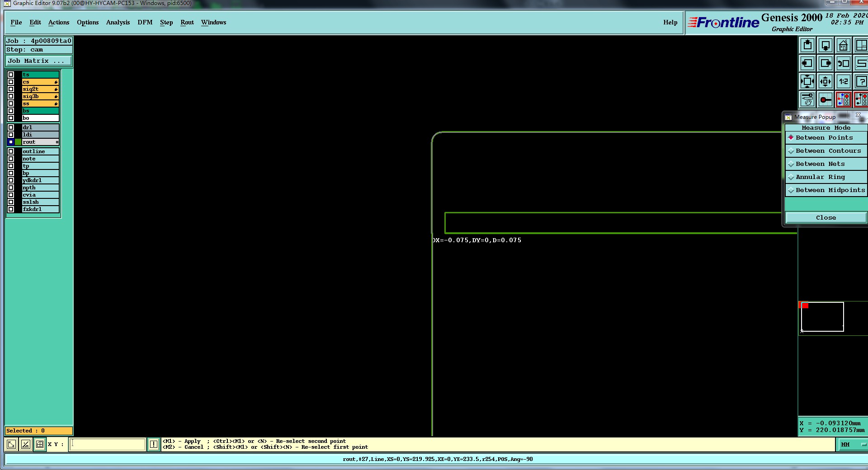
Task: Toggle the cs layer checkbox
Action: coord(11,82)
